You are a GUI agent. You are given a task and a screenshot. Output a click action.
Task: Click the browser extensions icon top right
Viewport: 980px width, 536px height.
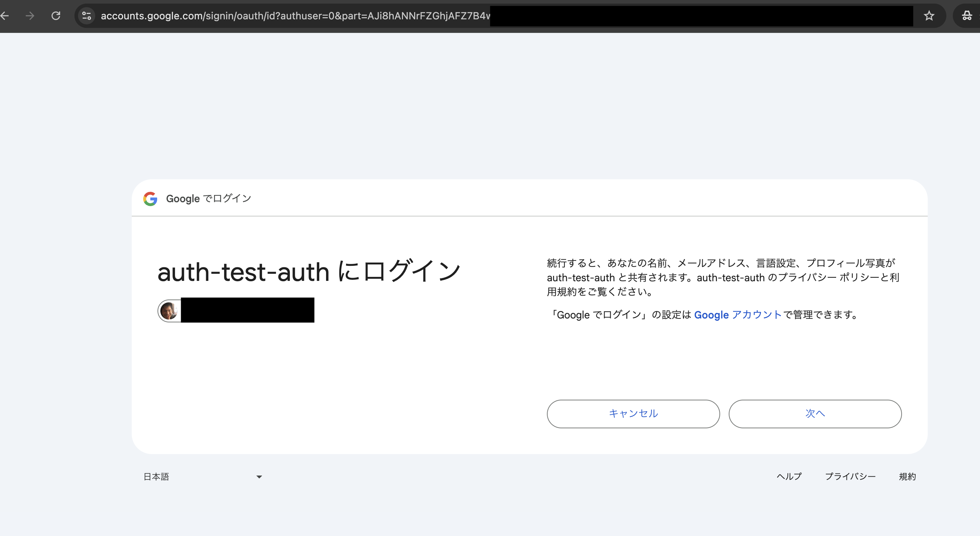967,16
